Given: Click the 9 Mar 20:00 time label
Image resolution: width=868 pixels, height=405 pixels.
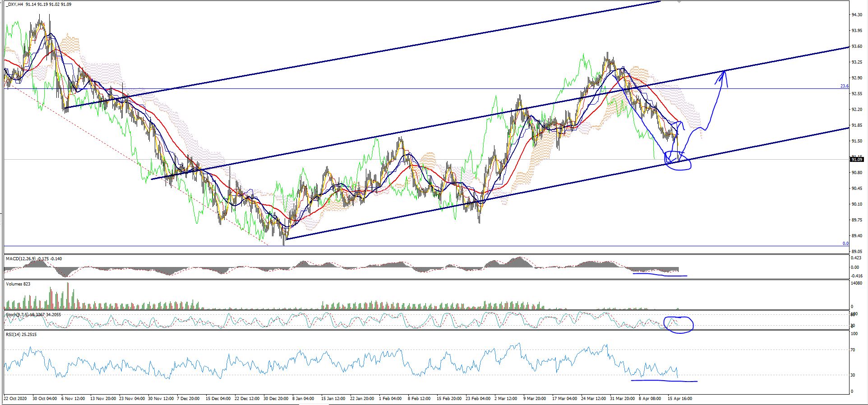Looking at the screenshot, I should (x=535, y=399).
